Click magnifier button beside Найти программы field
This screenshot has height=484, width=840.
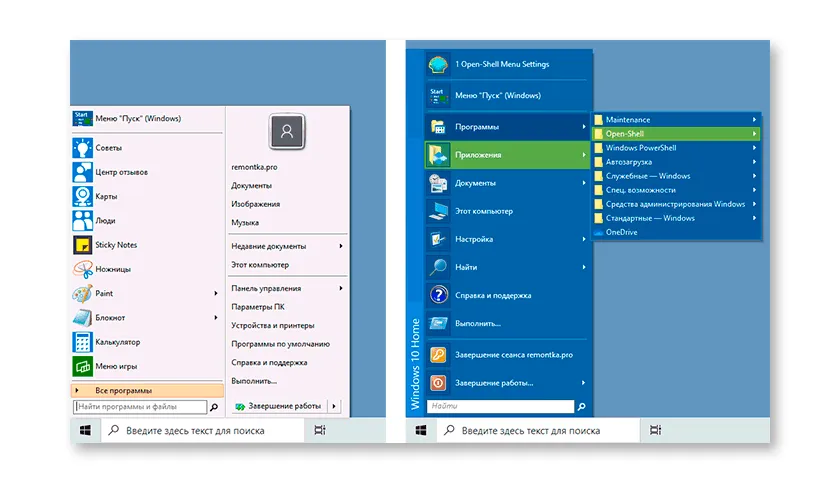(x=214, y=407)
